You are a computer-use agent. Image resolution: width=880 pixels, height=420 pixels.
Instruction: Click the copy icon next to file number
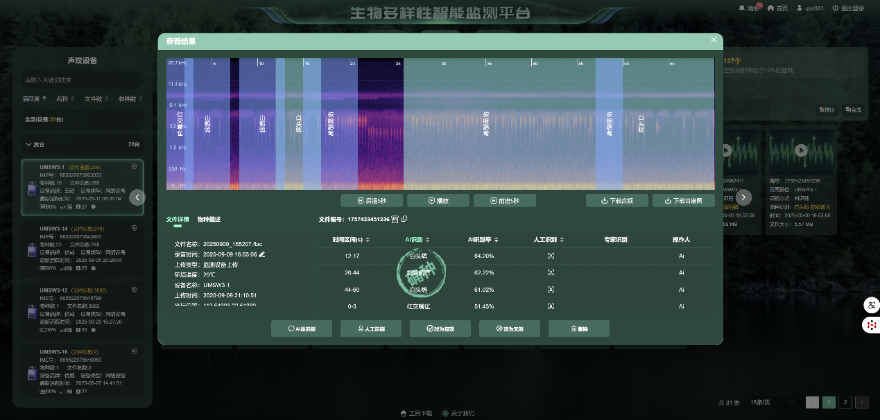tap(404, 218)
